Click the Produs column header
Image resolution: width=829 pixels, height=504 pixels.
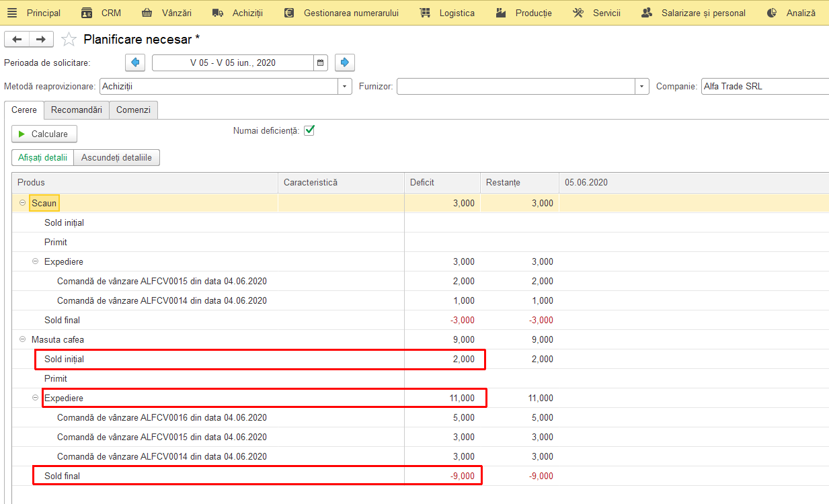coord(145,183)
